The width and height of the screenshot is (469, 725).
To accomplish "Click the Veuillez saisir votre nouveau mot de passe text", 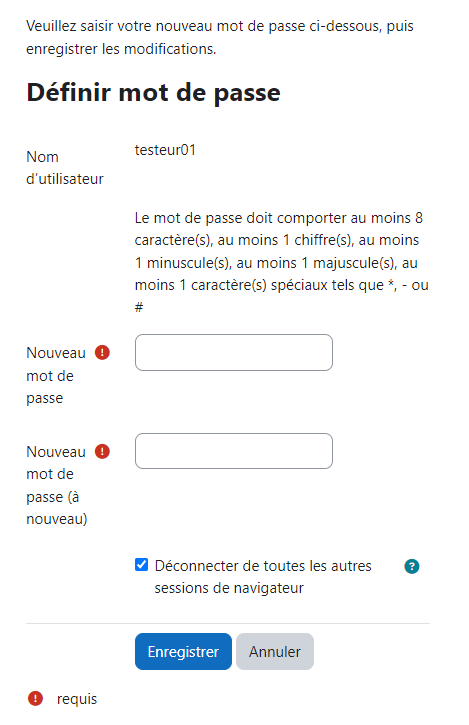I will point(220,37).
